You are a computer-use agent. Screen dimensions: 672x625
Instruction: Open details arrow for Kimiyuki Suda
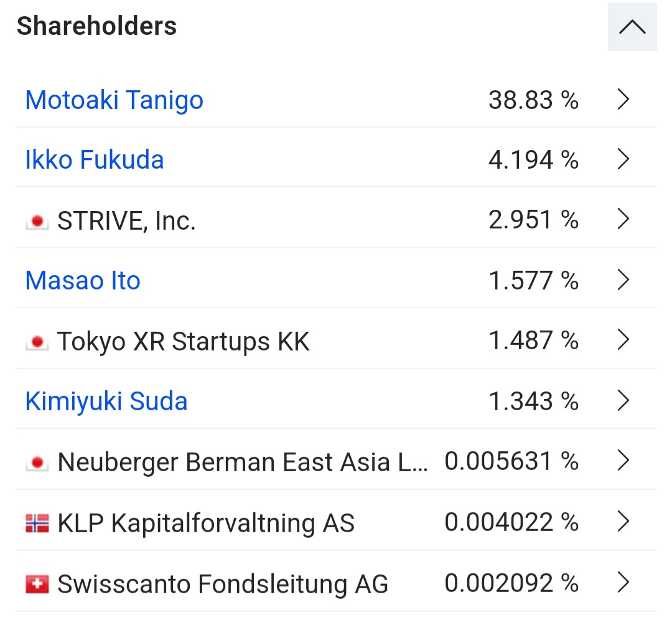pyautogui.click(x=623, y=401)
